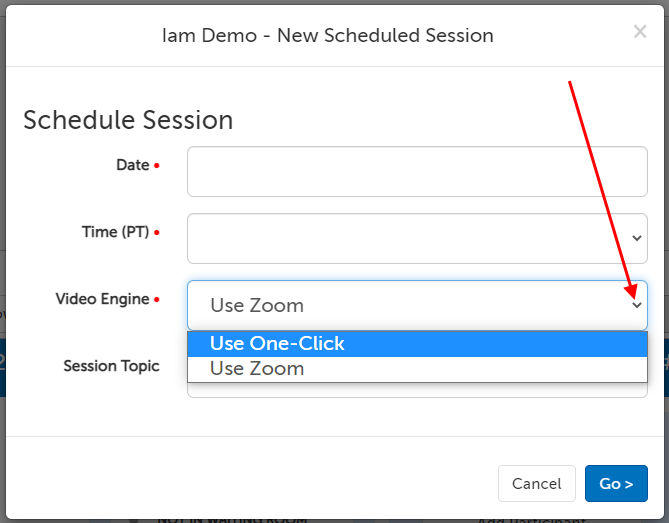Screen dimensions: 669x523
Task: Click the Time (PT) label
Action: pyautogui.click(x=115, y=232)
